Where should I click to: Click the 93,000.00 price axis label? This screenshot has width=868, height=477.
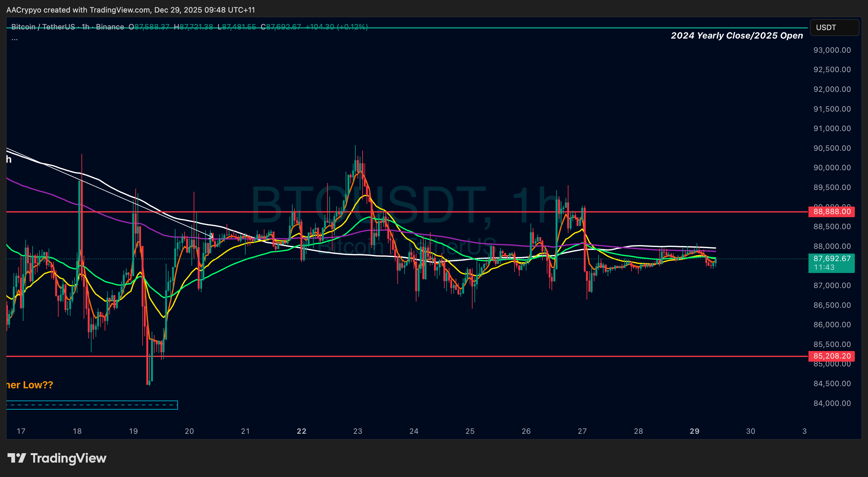[x=832, y=50]
